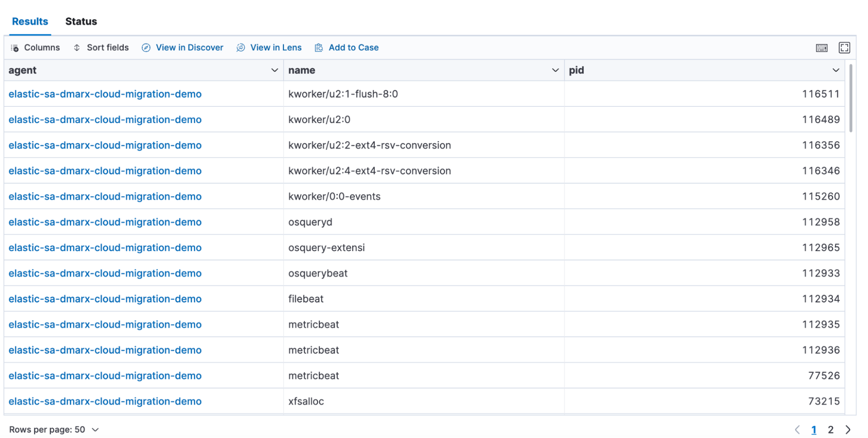Click the name column header label
The height and width of the screenshot is (438, 868).
point(302,70)
